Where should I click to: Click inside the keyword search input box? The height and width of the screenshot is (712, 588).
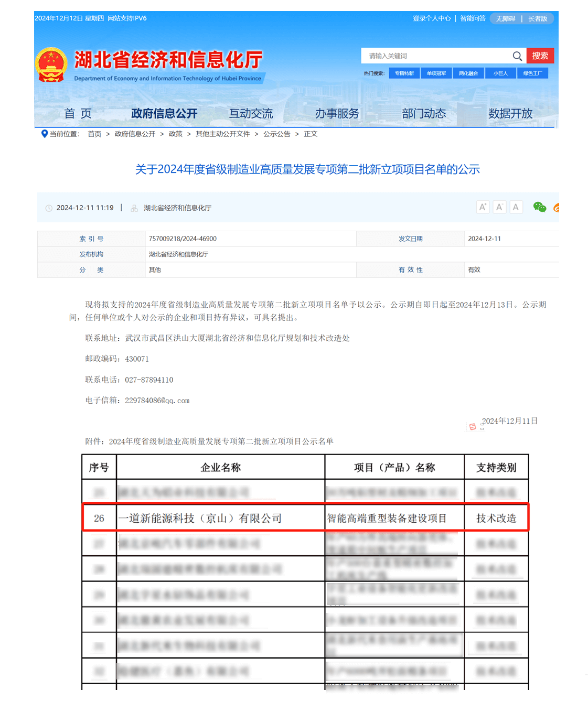[435, 56]
